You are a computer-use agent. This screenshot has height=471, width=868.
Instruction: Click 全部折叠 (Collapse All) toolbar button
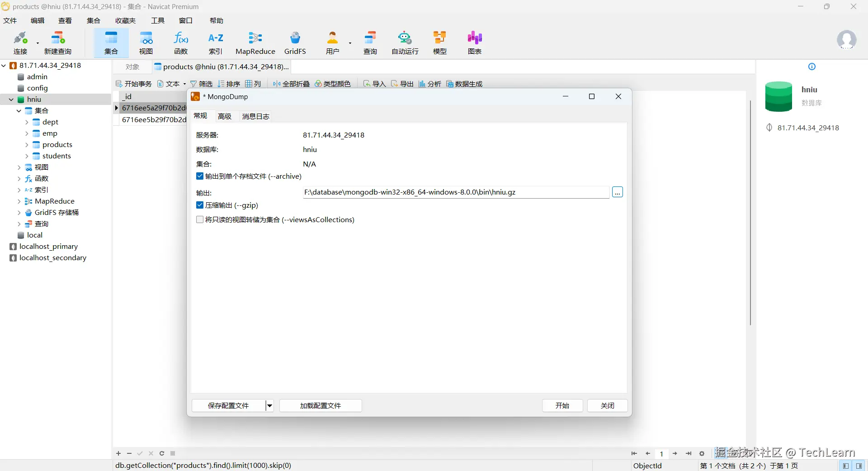[292, 84]
